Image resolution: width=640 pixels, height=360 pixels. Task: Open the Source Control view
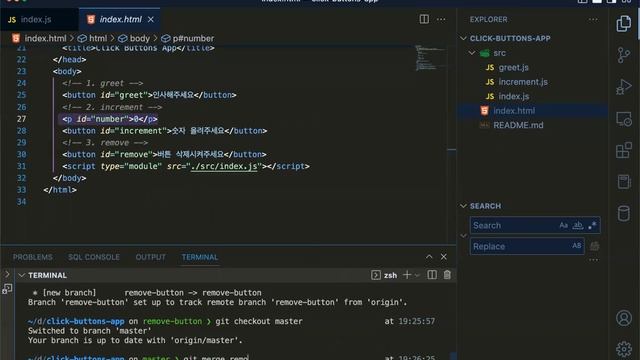pos(624,55)
